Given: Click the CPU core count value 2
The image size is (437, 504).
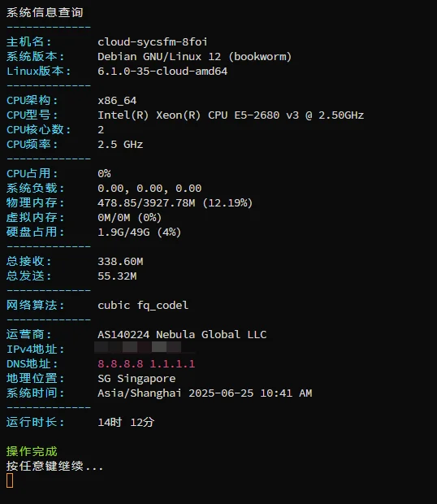Looking at the screenshot, I should (101, 130).
